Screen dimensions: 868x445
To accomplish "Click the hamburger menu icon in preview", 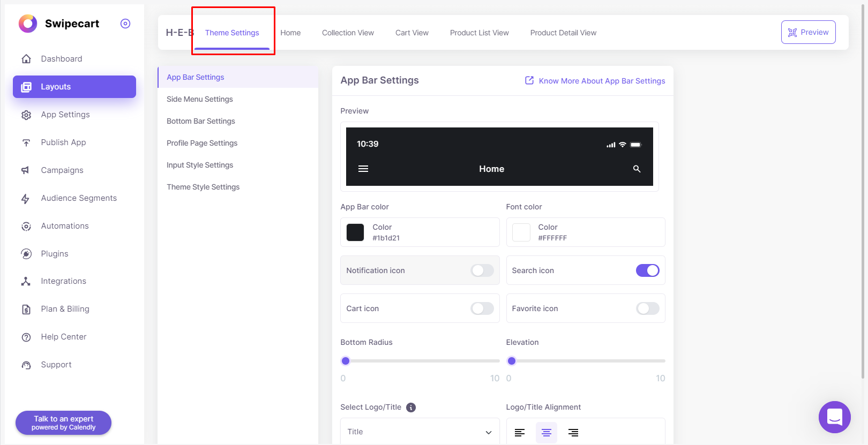I will click(363, 169).
